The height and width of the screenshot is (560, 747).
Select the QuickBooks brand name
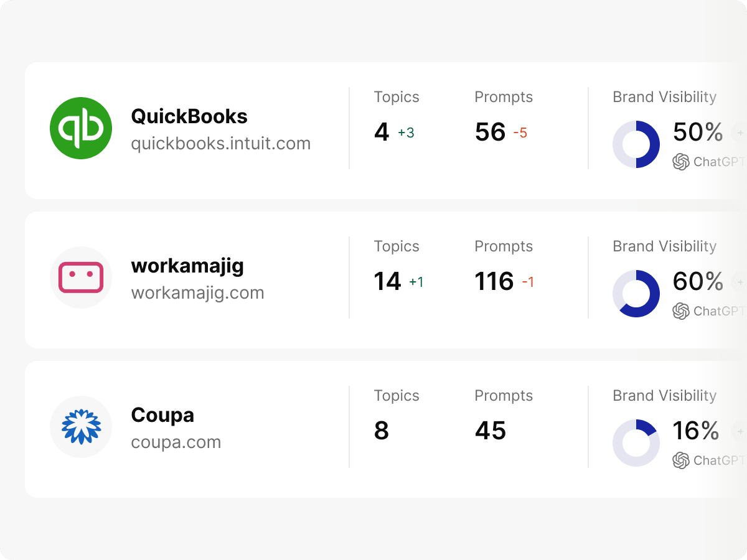click(x=189, y=116)
